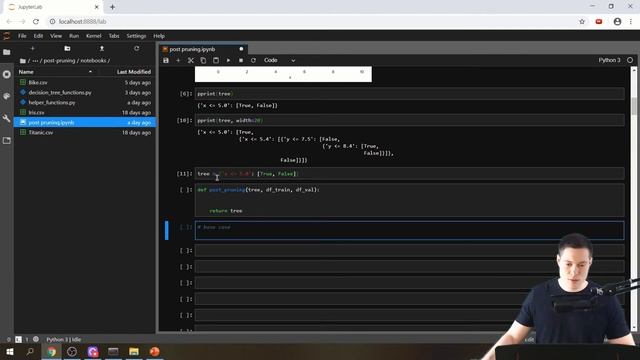Save the notebook with the save icon
This screenshot has width=640, height=360.
pos(166,60)
